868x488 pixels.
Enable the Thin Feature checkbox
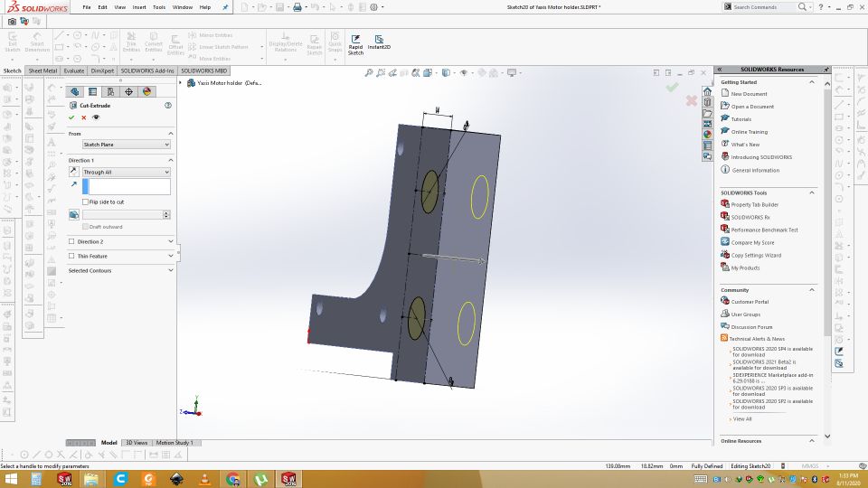coord(71,256)
